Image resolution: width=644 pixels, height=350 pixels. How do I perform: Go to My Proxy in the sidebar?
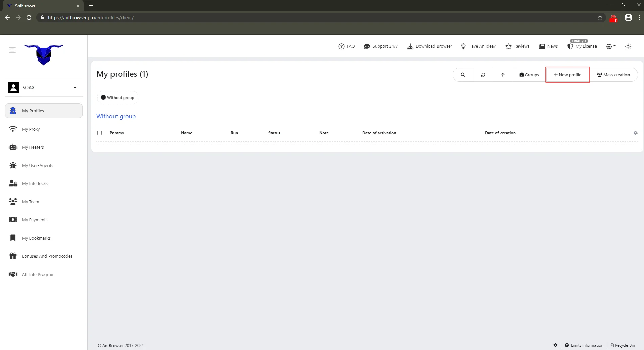click(31, 129)
